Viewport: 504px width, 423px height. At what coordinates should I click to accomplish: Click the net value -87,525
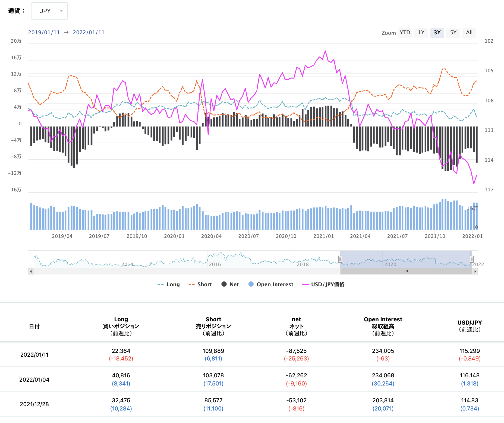[x=296, y=351]
